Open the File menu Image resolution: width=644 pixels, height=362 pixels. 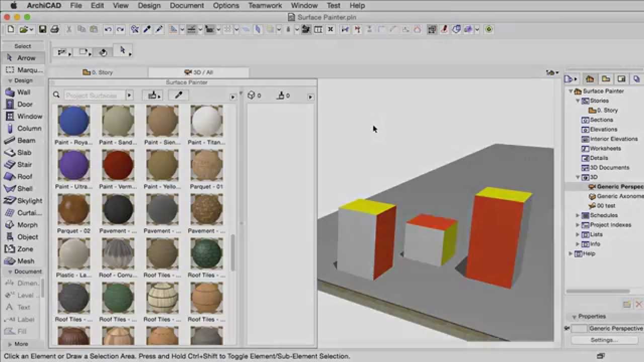[76, 6]
